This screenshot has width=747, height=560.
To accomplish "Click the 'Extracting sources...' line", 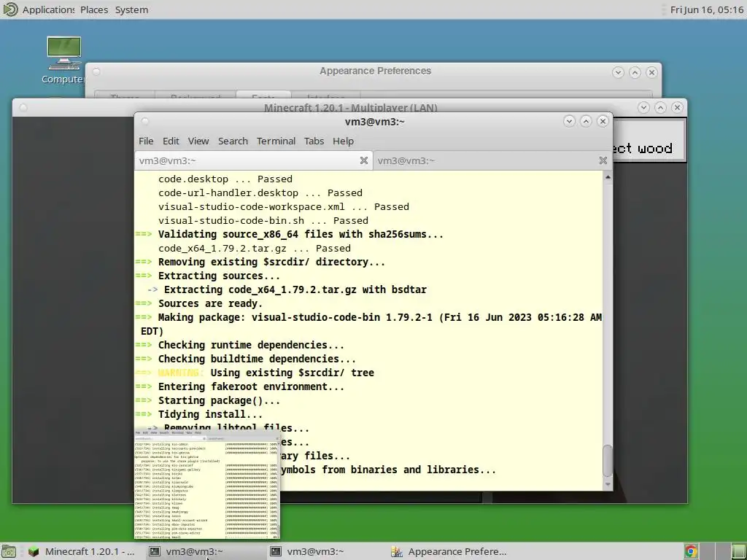I will [x=219, y=276].
